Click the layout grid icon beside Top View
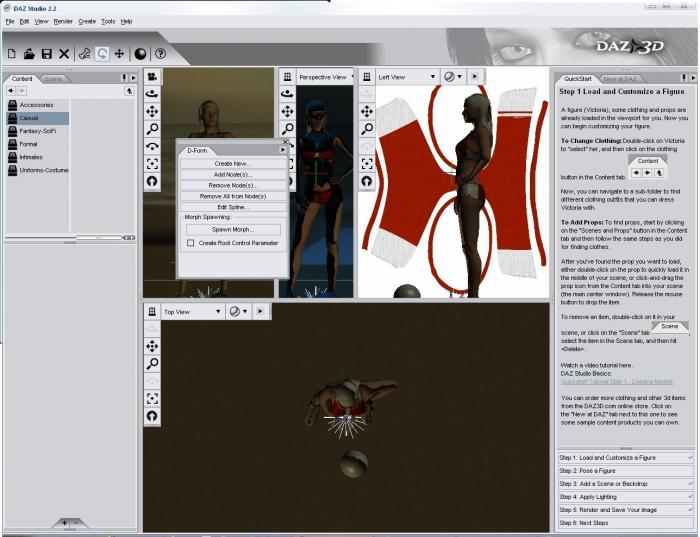700x537 pixels. click(x=152, y=312)
